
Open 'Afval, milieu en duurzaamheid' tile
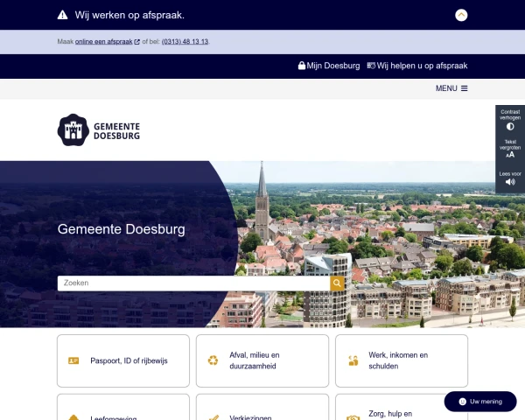point(262,360)
